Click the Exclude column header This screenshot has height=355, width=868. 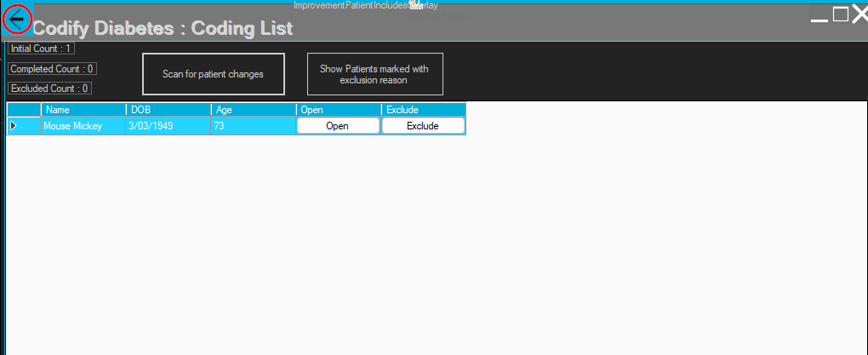tap(423, 110)
